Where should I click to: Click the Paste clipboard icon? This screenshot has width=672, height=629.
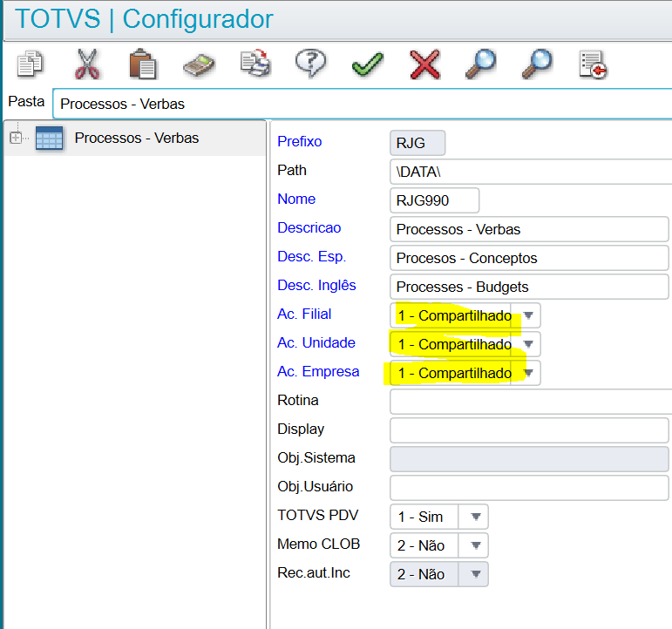pyautogui.click(x=143, y=64)
